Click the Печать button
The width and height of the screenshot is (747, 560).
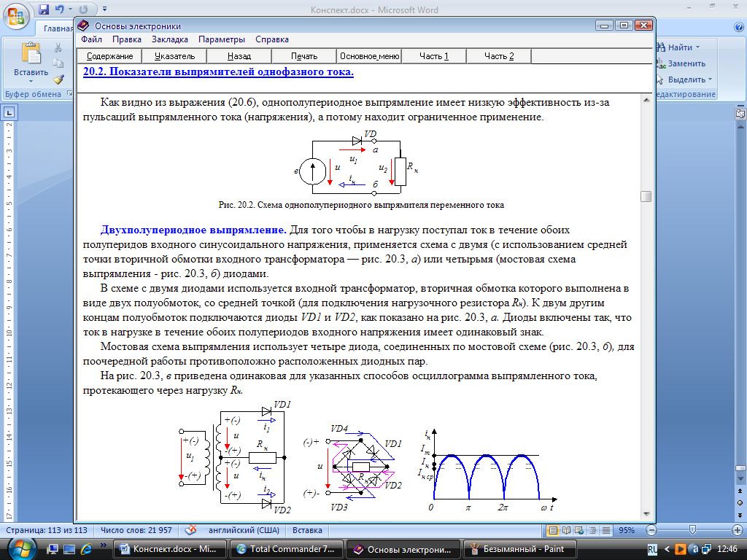click(x=304, y=56)
